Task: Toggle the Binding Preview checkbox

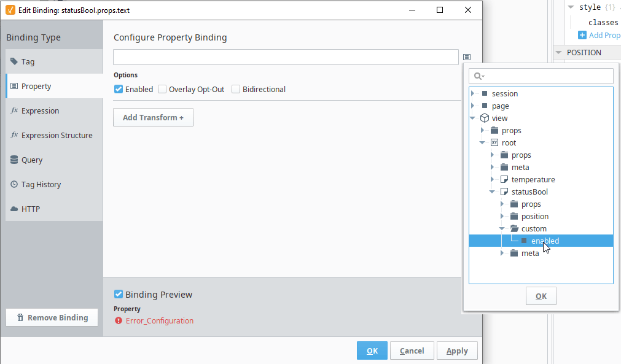Action: [x=118, y=294]
